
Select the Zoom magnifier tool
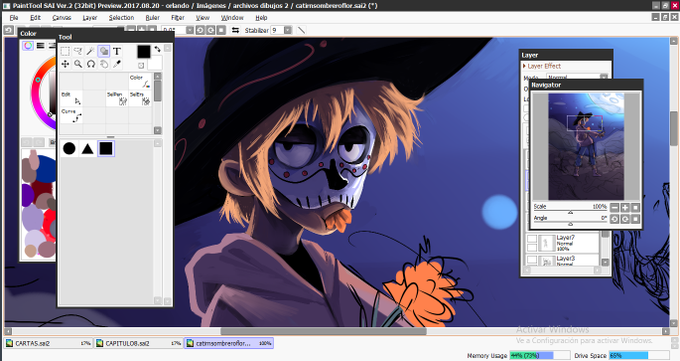click(78, 64)
